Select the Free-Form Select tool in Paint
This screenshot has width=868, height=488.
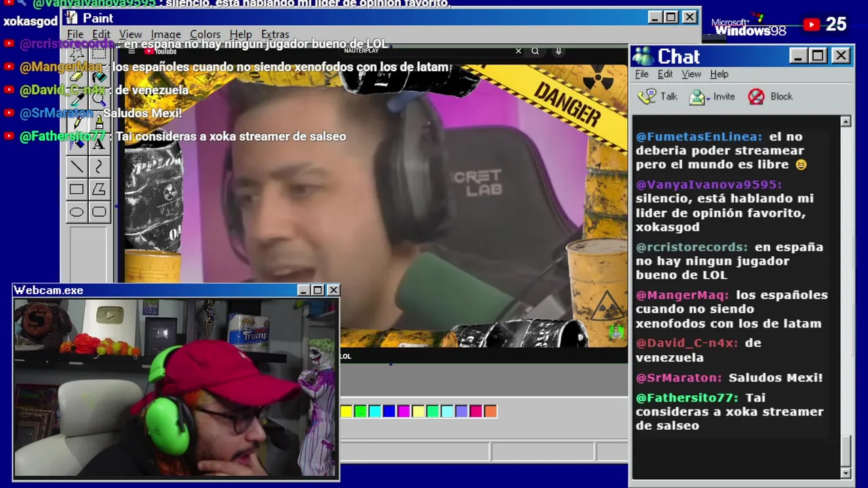click(x=77, y=54)
